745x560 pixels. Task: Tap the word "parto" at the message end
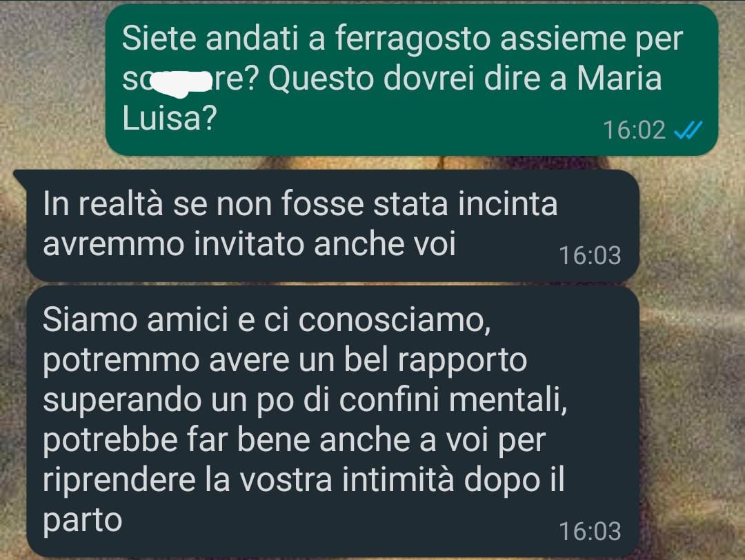(x=82, y=521)
